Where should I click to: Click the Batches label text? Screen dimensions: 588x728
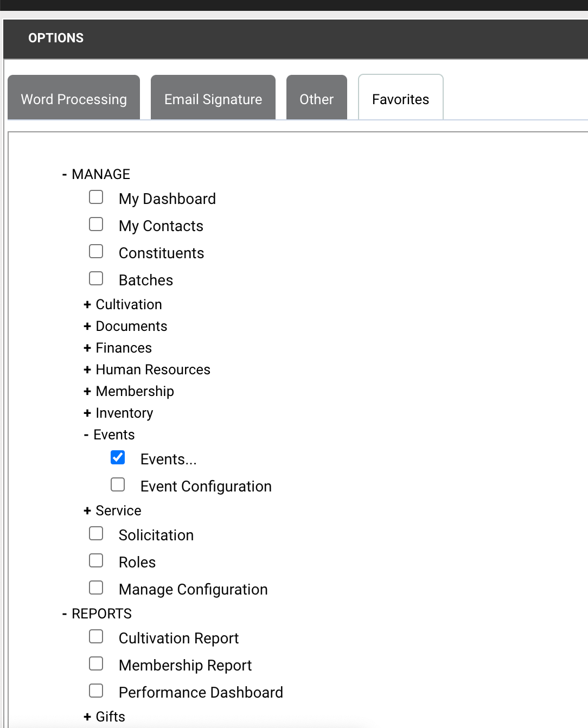click(x=146, y=280)
